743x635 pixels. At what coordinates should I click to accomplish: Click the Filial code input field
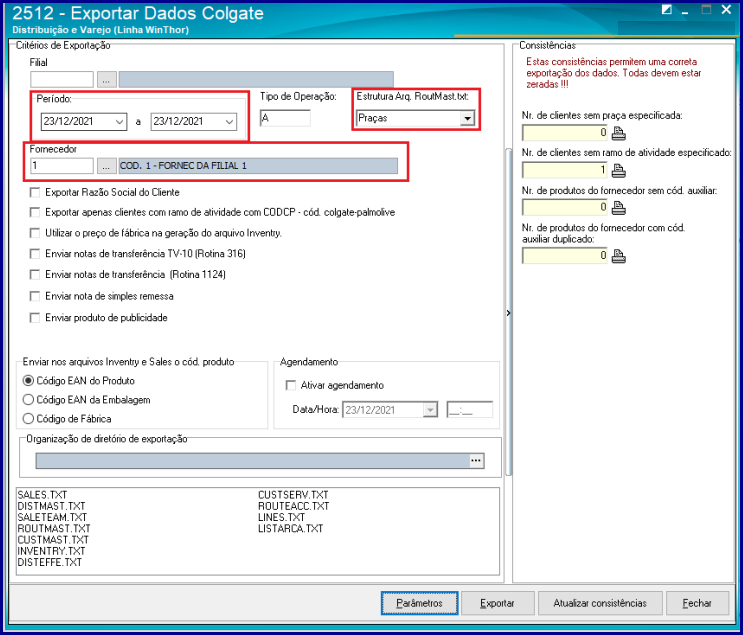(62, 80)
